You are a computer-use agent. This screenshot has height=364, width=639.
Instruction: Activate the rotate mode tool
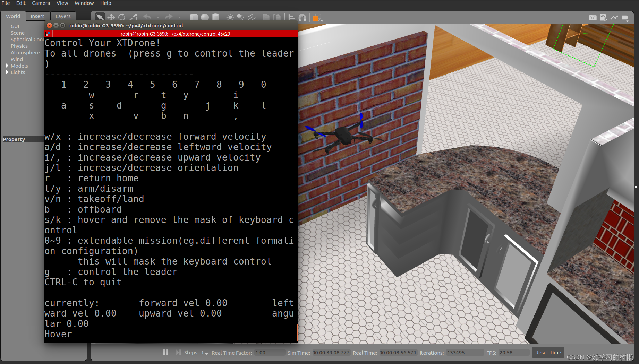122,17
